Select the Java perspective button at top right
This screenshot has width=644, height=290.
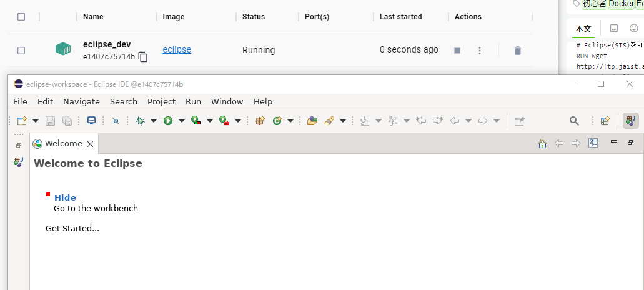pos(630,121)
